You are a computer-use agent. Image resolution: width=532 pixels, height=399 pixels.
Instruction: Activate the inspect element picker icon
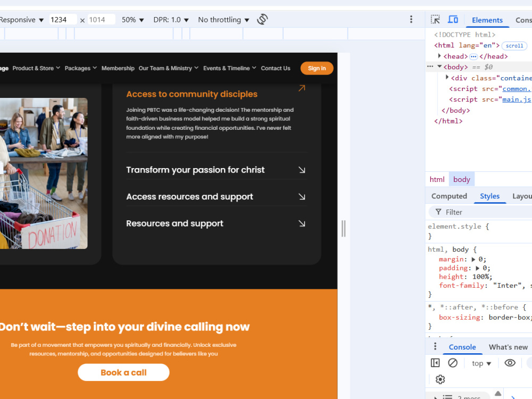click(x=435, y=19)
